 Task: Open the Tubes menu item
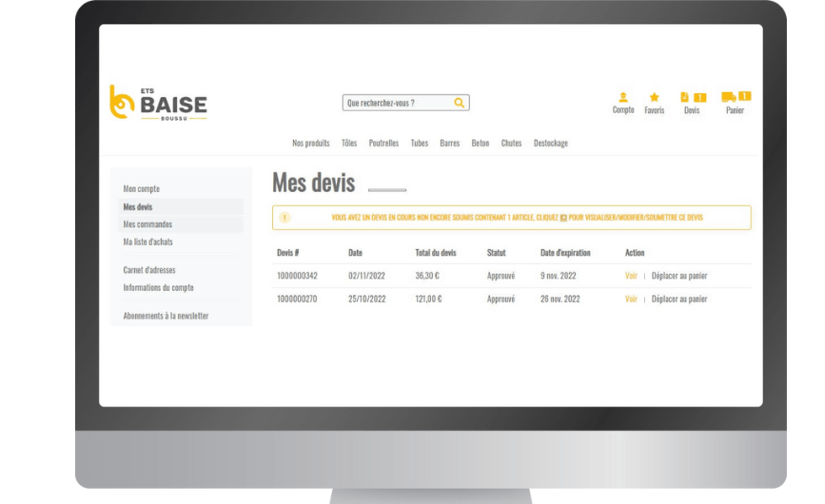tap(420, 143)
